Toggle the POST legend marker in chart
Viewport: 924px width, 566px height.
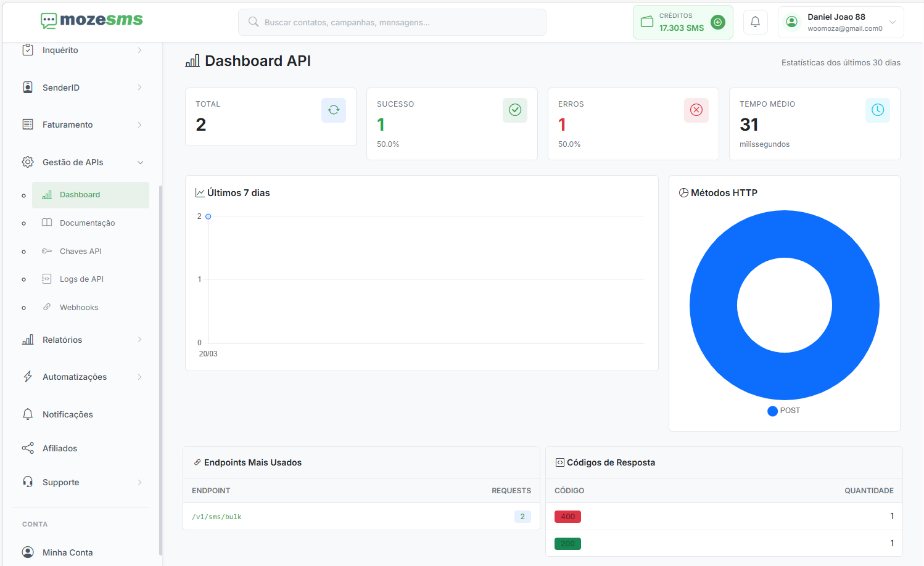(772, 411)
